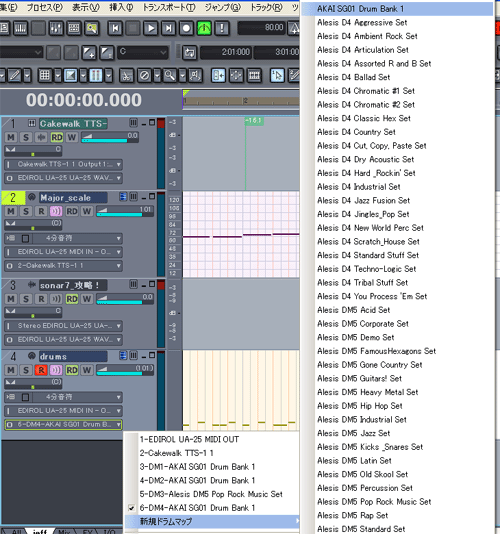
Task: Select the pencil Draw tool
Action: tap(14, 75)
